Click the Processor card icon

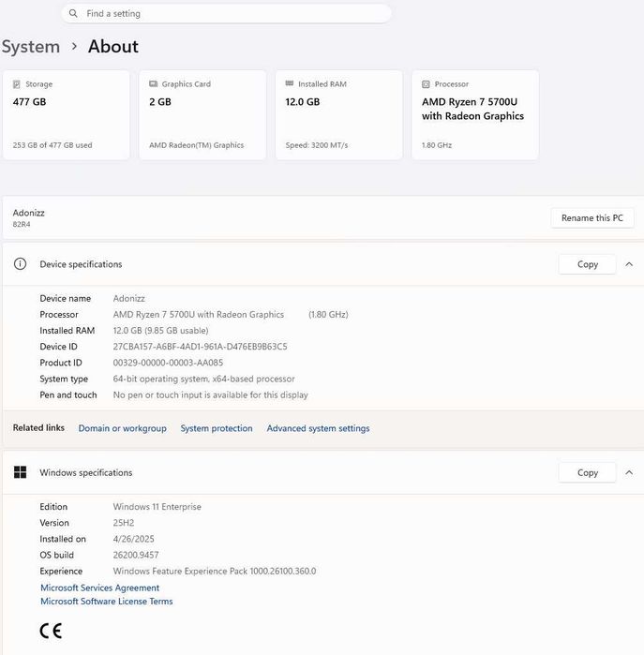426,84
